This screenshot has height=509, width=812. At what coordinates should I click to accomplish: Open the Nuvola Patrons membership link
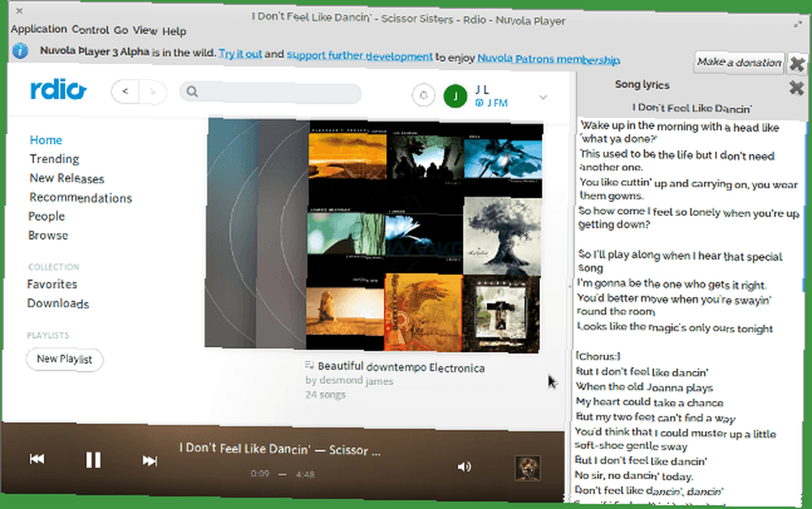point(548,59)
